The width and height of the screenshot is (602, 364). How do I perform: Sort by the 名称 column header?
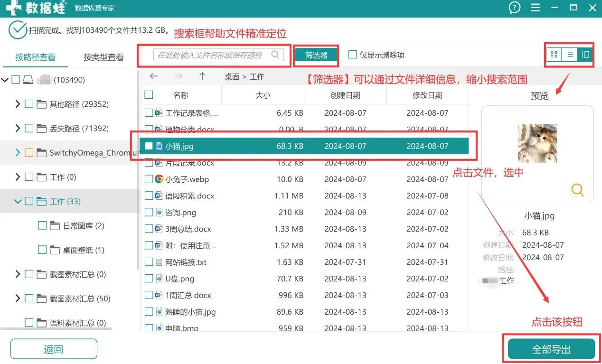coord(181,95)
